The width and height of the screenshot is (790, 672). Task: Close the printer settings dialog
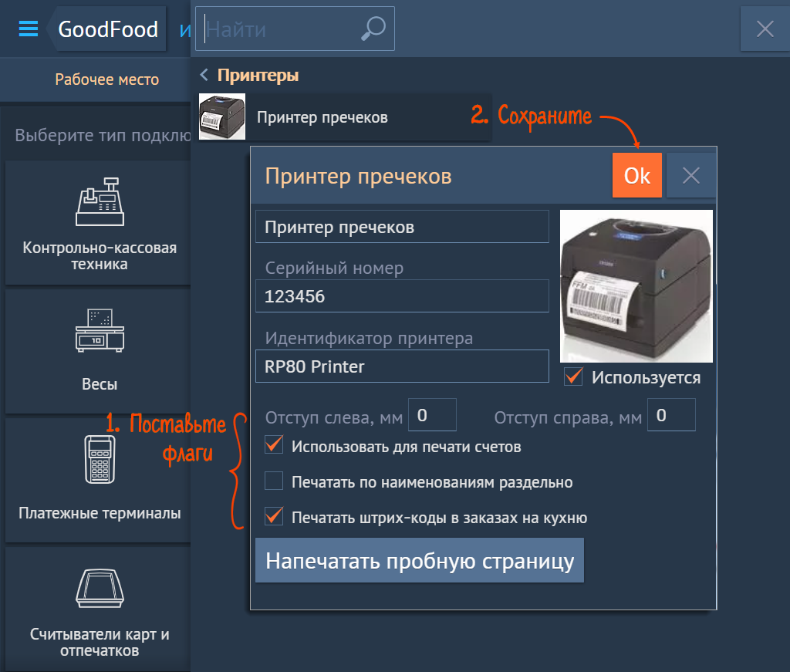(691, 176)
